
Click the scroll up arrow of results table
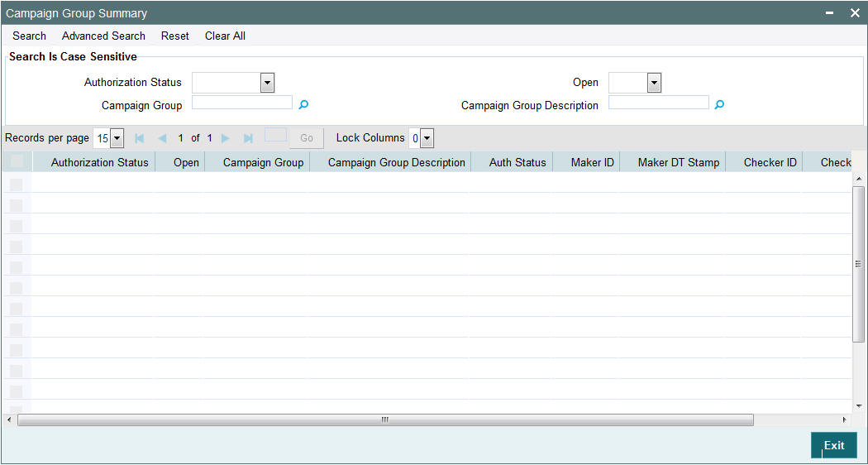pos(859,179)
